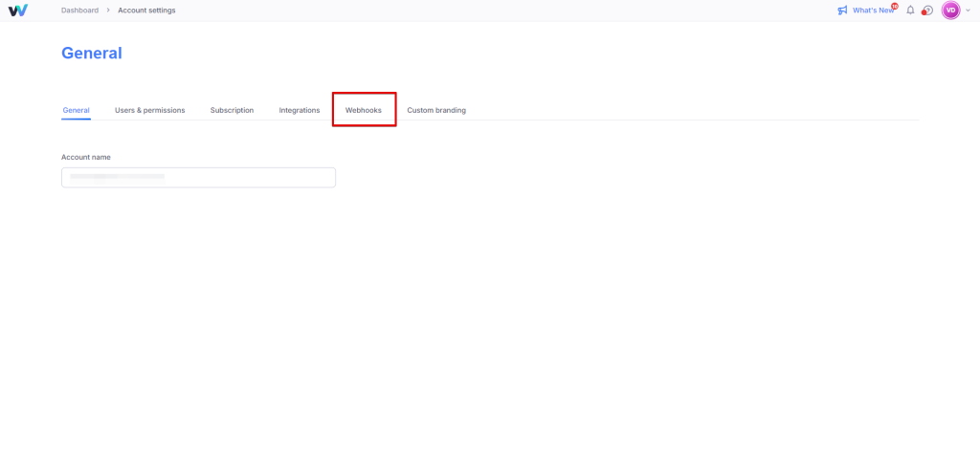Open the Subscription tab
This screenshot has height=460, width=980.
point(232,111)
